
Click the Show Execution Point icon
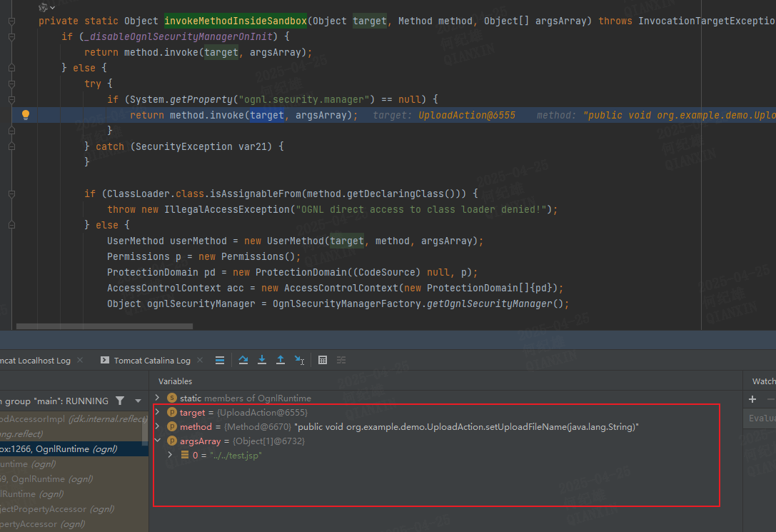click(220, 361)
